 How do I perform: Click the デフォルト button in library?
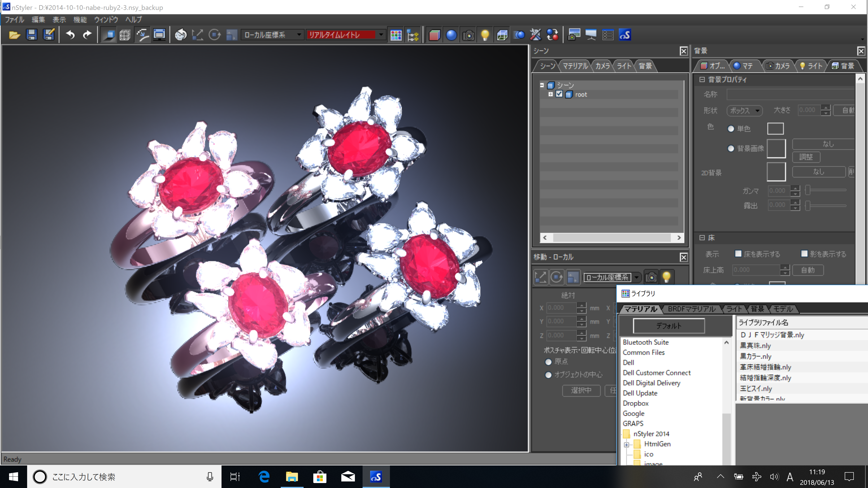click(669, 326)
